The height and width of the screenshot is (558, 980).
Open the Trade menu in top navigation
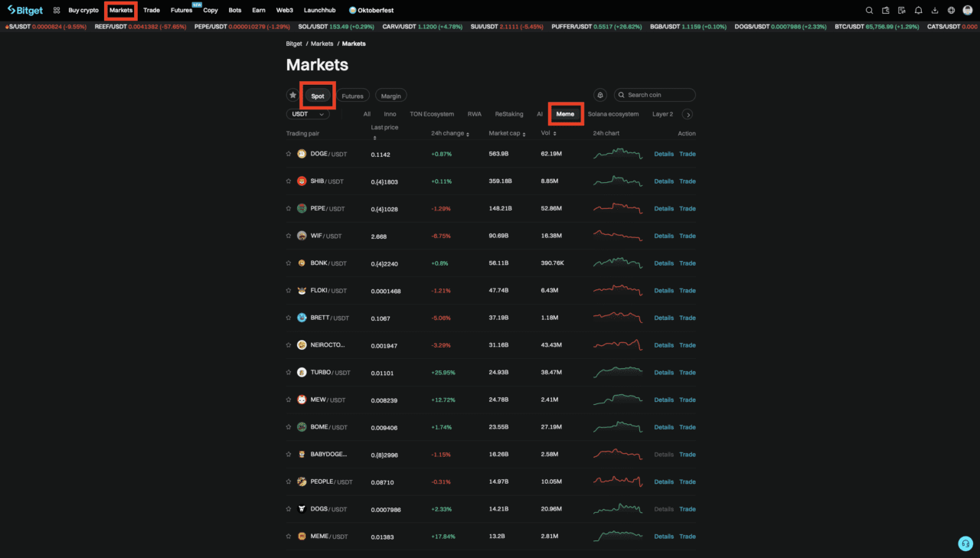(152, 11)
